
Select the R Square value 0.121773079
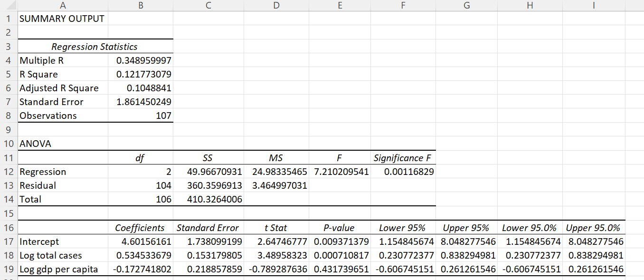tap(141, 74)
